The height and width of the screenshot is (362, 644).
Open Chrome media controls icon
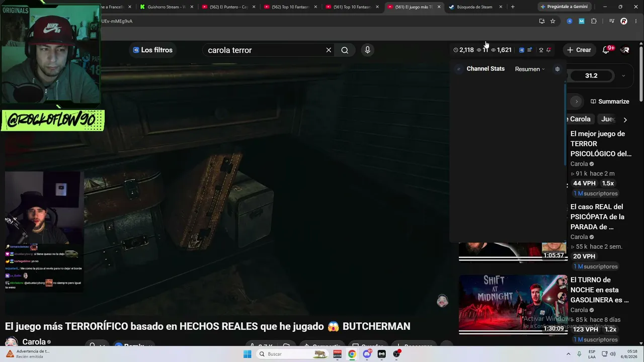[x=611, y=21]
